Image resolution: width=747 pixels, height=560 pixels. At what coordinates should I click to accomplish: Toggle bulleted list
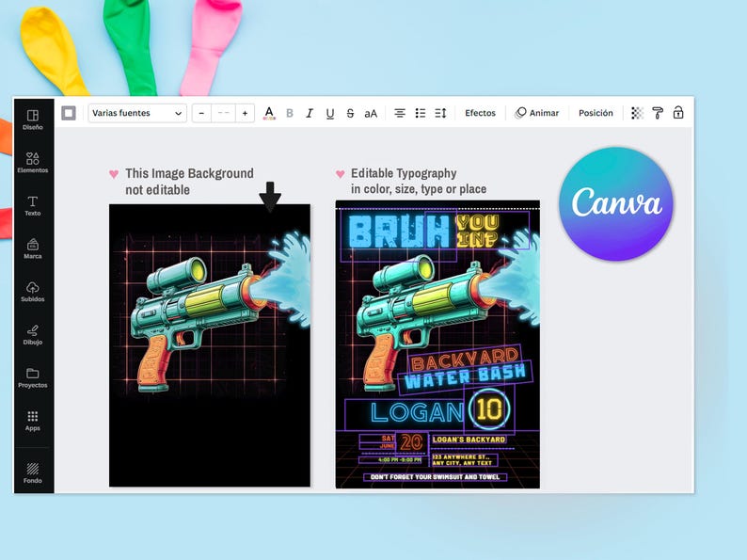(421, 113)
